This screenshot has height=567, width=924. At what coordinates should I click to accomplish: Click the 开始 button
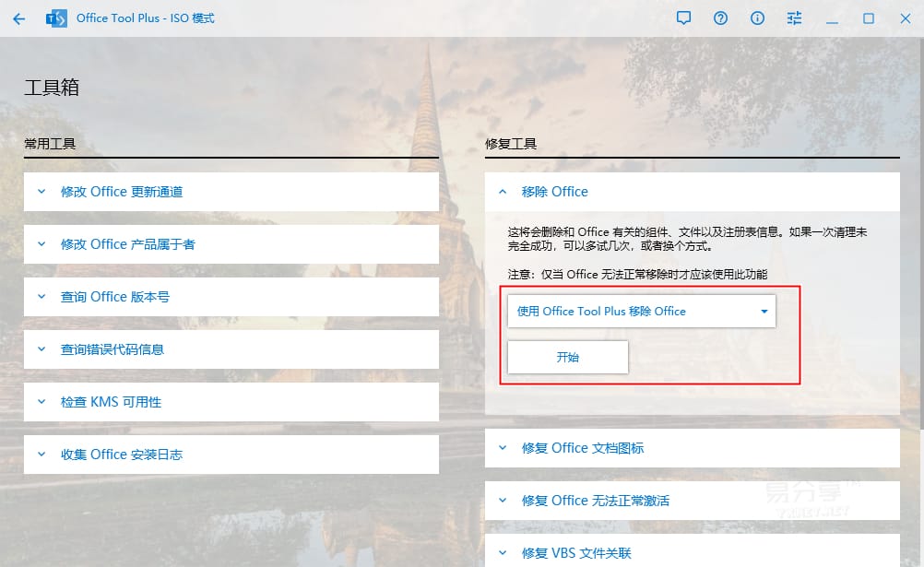pyautogui.click(x=568, y=357)
